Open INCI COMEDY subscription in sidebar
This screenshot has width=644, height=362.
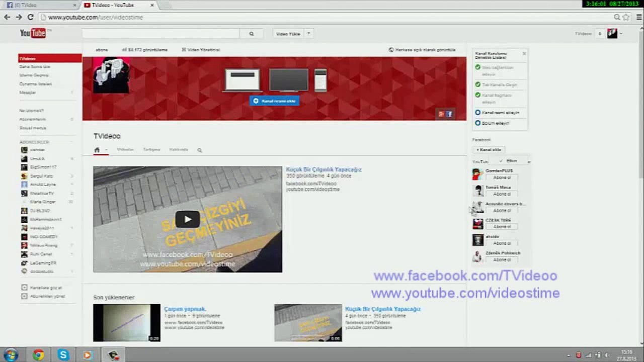click(x=44, y=237)
